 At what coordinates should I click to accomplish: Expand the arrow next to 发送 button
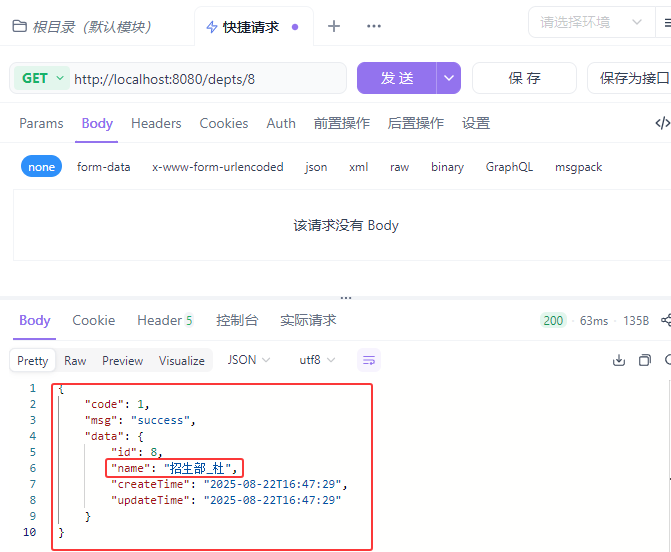click(x=449, y=78)
